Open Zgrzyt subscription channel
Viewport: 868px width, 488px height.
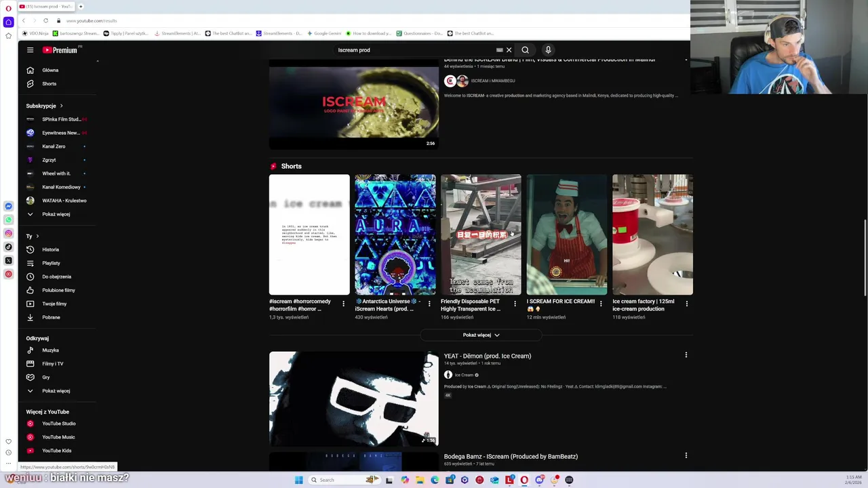(x=49, y=160)
